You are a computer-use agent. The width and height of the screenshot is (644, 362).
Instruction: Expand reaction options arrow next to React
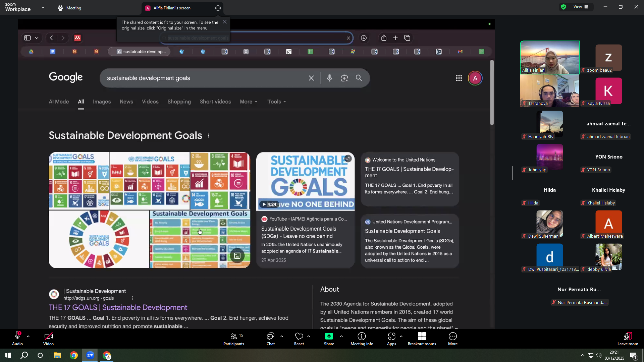coord(308,336)
